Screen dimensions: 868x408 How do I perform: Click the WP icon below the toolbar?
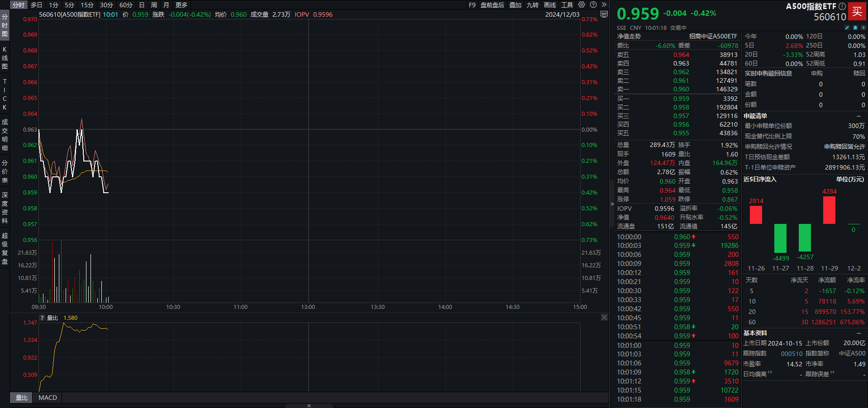tap(604, 14)
